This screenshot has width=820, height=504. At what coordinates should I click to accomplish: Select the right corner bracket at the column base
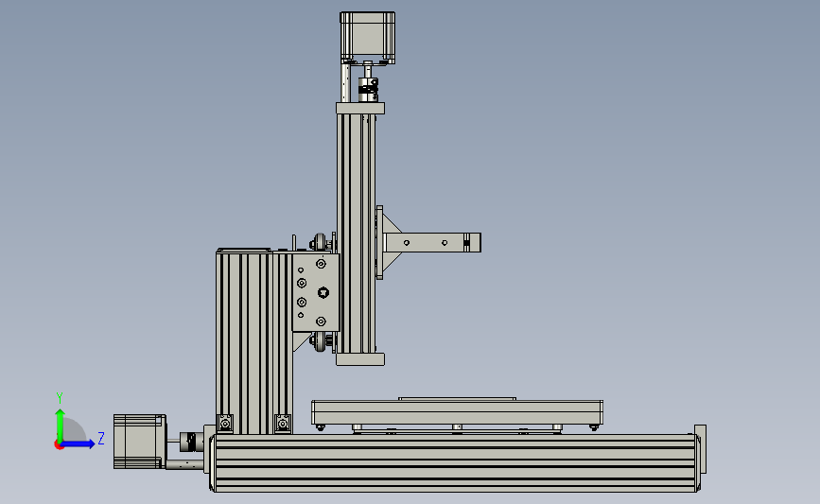[283, 423]
